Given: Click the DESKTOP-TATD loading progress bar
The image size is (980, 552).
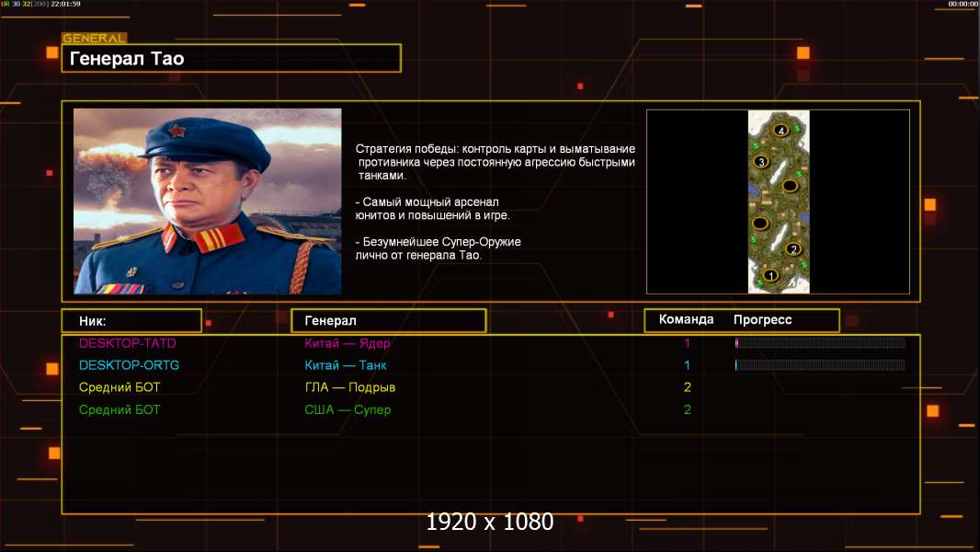Looking at the screenshot, I should 820,342.
